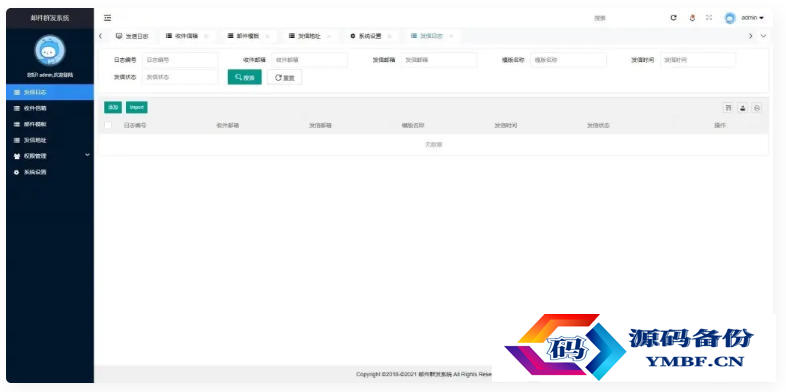Switch to the 邮件模板 tab

pyautogui.click(x=243, y=36)
